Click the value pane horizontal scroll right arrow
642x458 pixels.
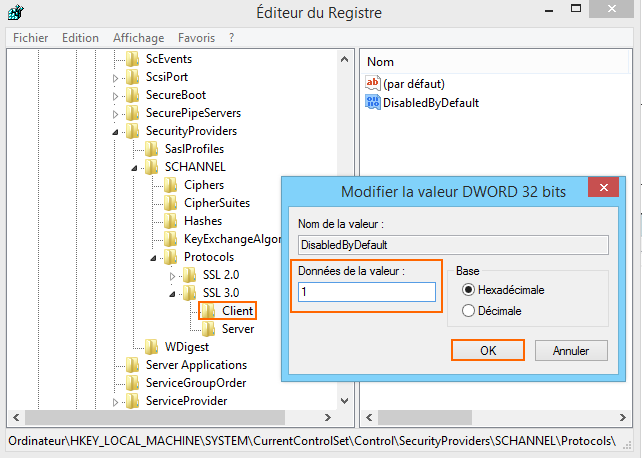(x=623, y=417)
